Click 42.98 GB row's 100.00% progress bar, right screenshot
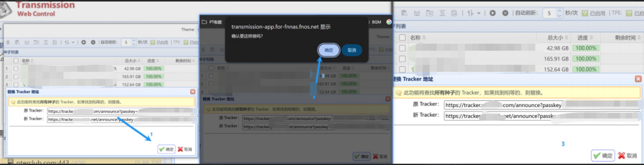 click(x=586, y=48)
